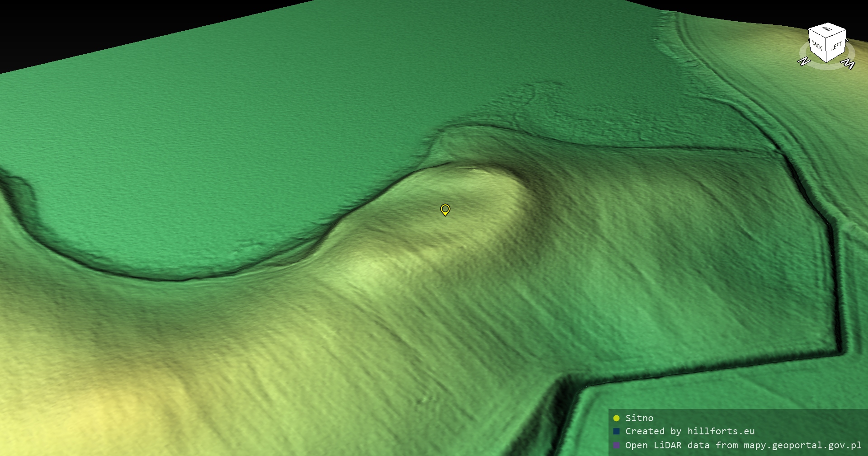
Task: Click the dark blue square legend swatch
Action: 616,432
